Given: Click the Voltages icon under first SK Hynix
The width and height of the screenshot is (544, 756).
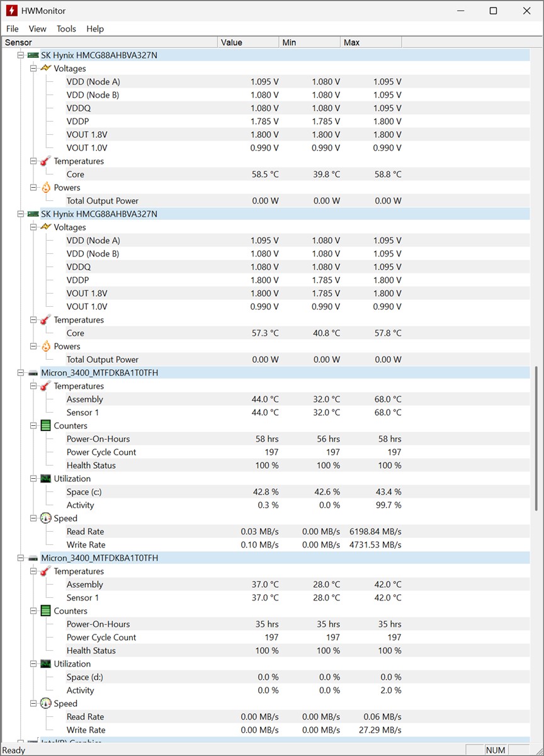Looking at the screenshot, I should coord(46,69).
